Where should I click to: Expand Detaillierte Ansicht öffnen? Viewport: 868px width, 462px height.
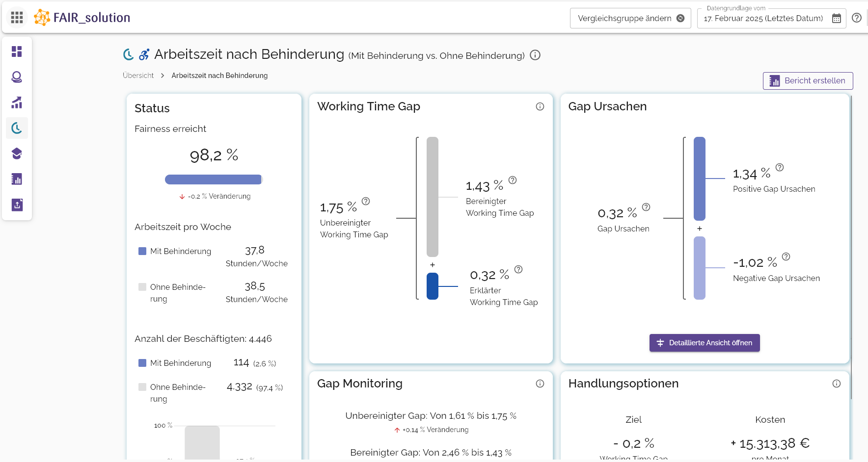coord(704,343)
